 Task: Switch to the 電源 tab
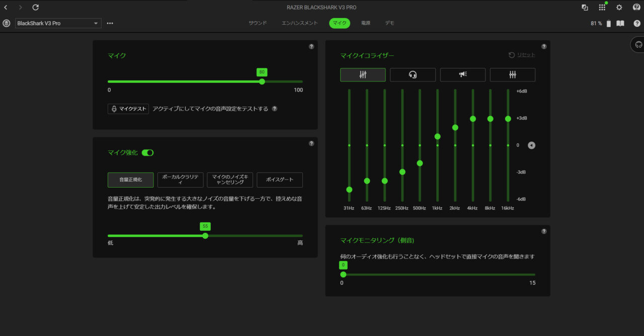pyautogui.click(x=366, y=23)
